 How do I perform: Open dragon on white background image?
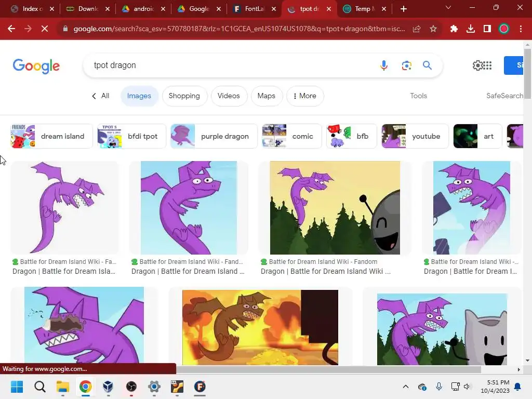[65, 208]
